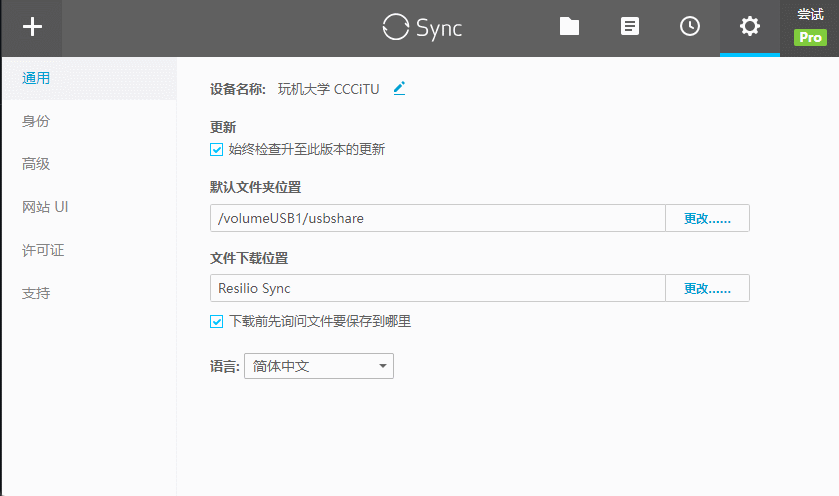The image size is (839, 496).
Task: Open settings gear icon
Action: (x=750, y=26)
